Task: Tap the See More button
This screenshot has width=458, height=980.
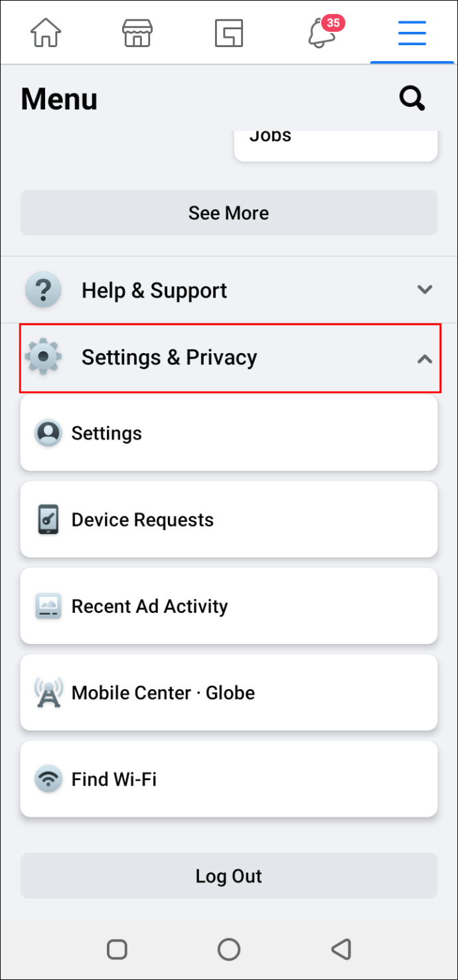Action: [x=229, y=212]
